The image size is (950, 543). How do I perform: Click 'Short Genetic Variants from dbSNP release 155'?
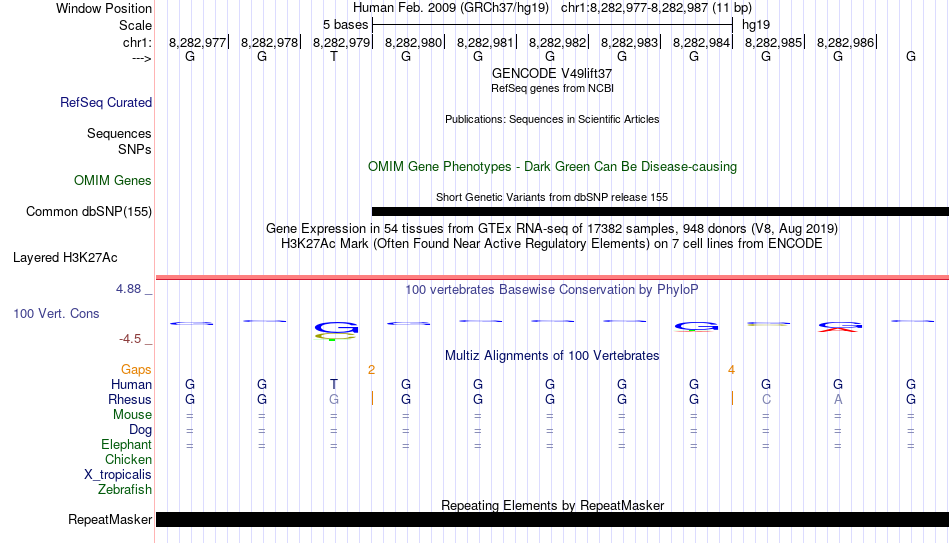click(x=552, y=197)
